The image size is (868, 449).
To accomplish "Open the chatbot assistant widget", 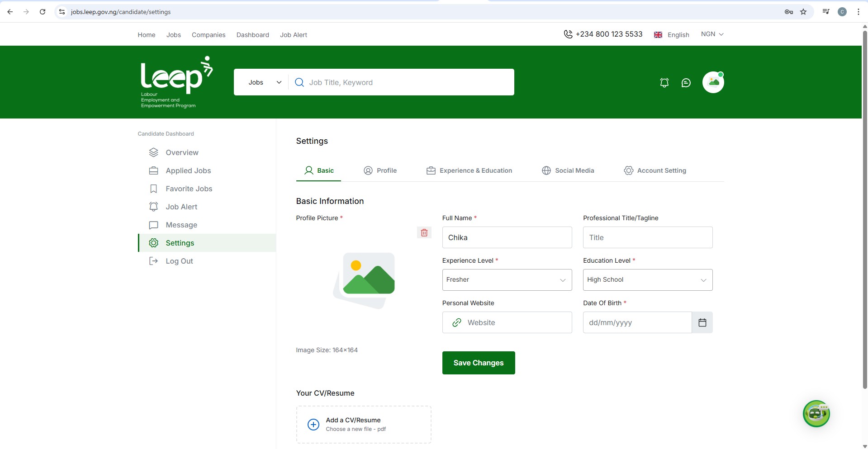I will coord(816,414).
